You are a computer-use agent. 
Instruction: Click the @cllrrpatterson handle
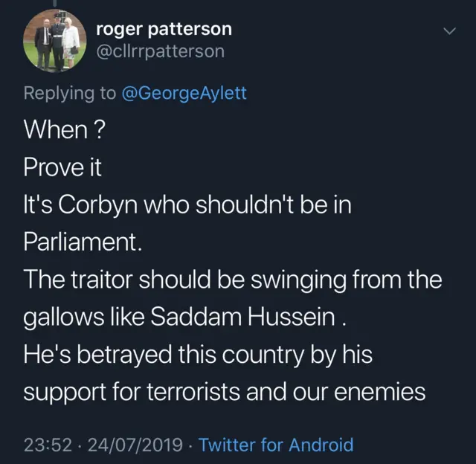pyautogui.click(x=160, y=51)
